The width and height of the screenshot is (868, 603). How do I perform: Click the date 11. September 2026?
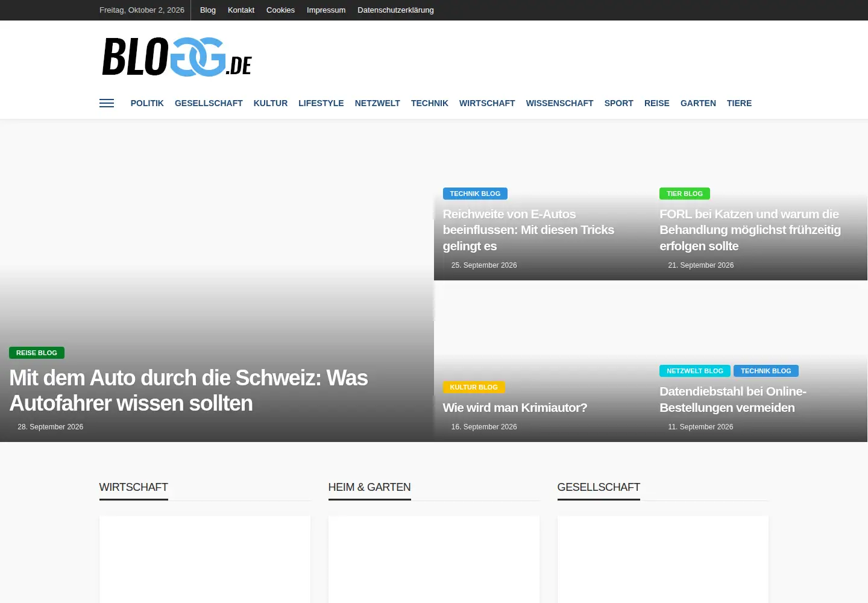pos(700,427)
